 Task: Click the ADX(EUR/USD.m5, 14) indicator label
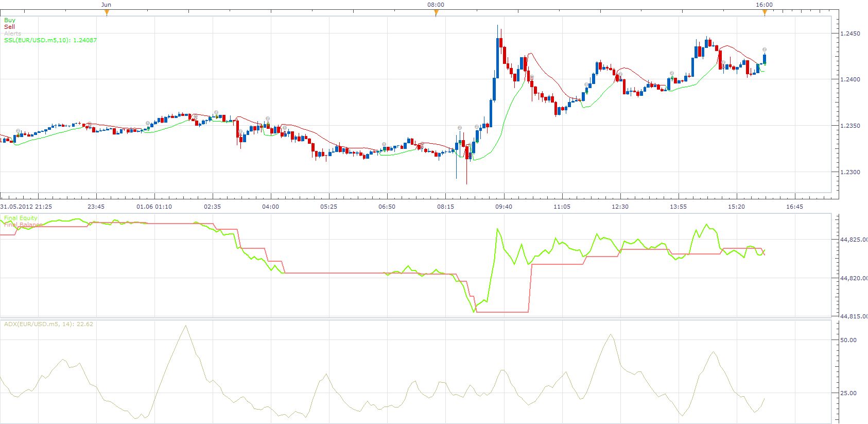click(x=48, y=324)
